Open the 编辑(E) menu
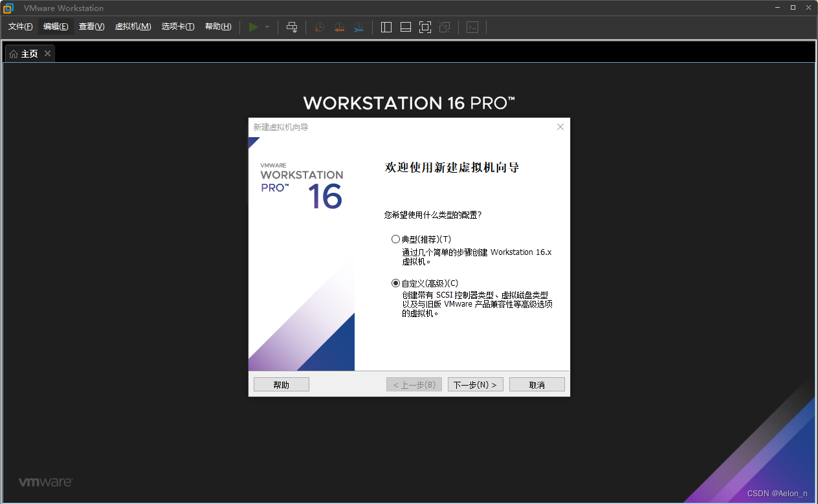Viewport: 818px width, 504px height. pos(56,27)
